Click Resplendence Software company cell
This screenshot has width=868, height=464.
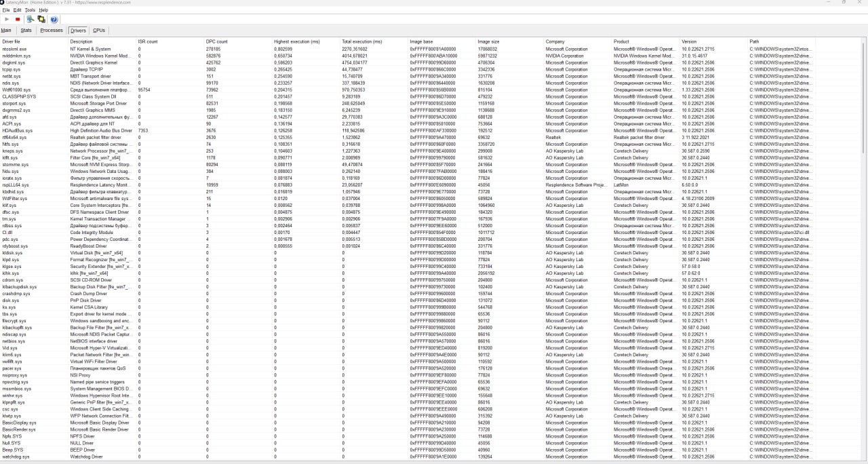[x=576, y=185]
